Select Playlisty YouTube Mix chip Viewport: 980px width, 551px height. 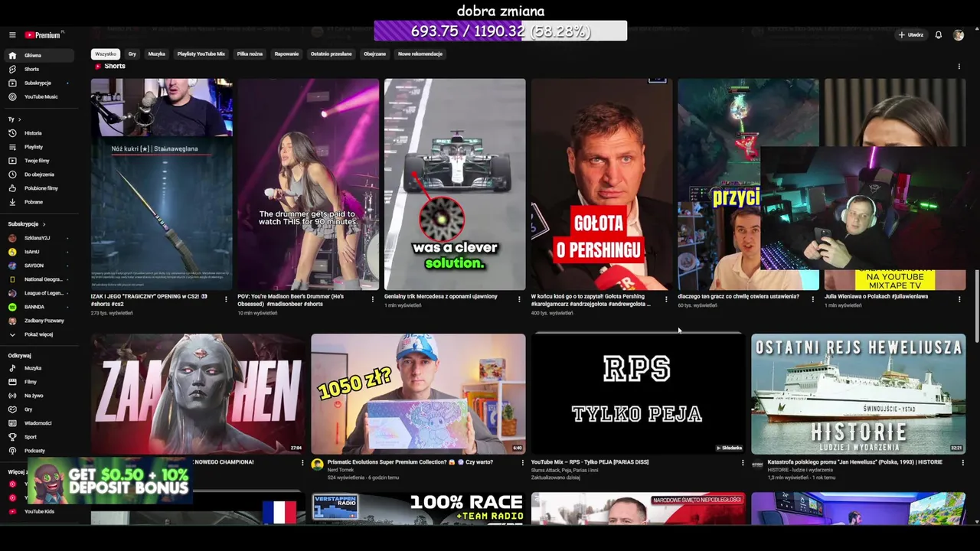click(x=201, y=54)
